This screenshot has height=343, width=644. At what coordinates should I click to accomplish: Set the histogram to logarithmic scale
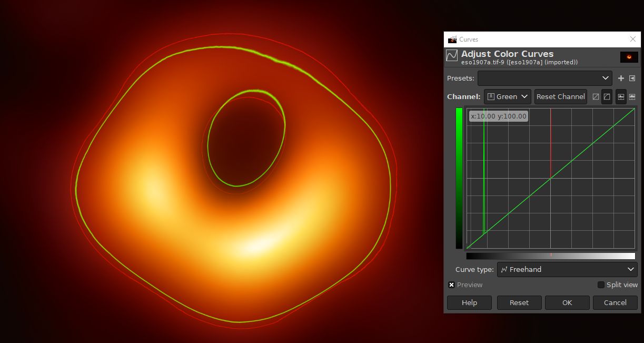coord(632,96)
